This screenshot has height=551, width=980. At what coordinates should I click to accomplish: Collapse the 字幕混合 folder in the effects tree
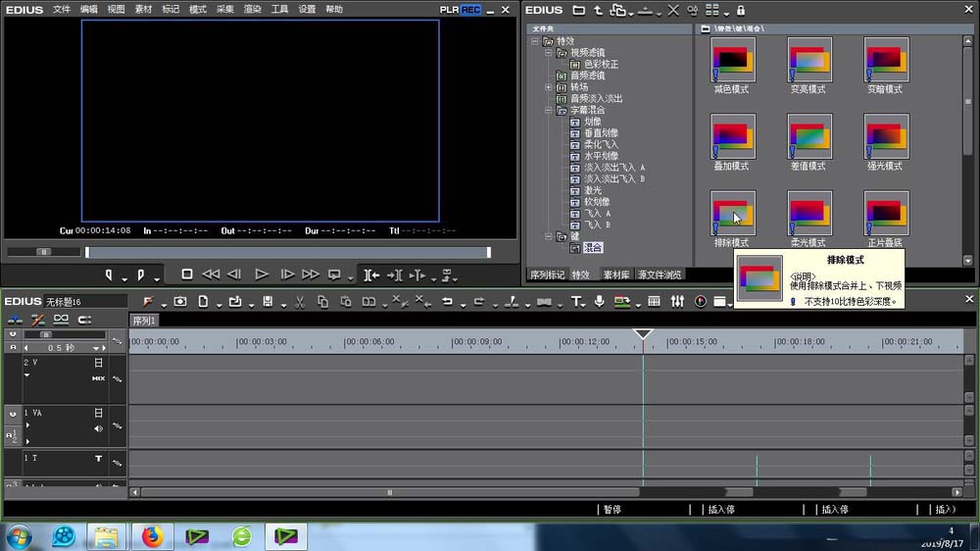tap(549, 111)
